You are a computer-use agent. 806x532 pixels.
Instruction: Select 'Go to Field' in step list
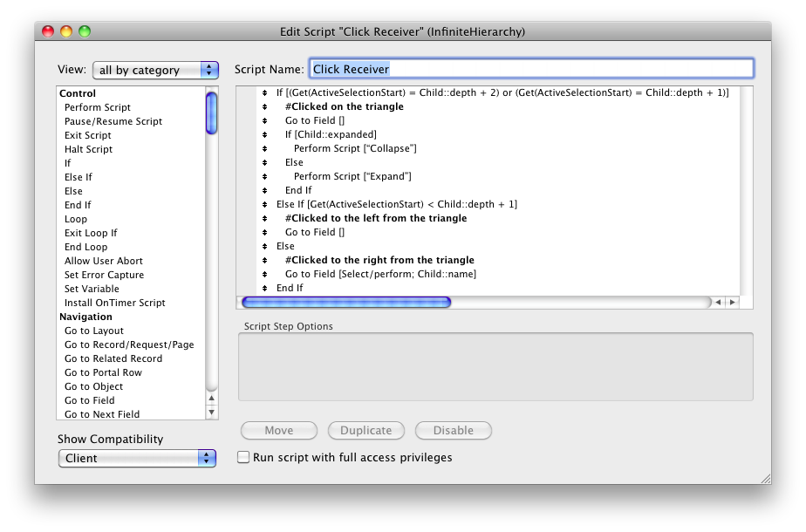point(90,400)
